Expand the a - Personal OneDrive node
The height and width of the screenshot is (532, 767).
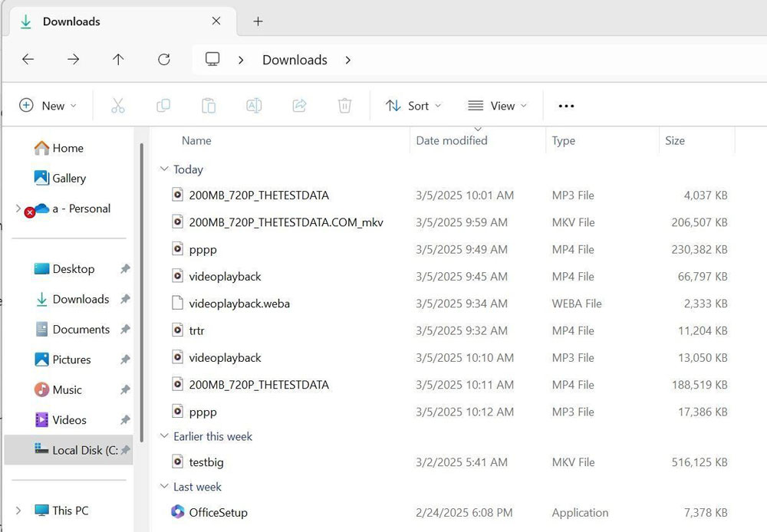(x=18, y=209)
